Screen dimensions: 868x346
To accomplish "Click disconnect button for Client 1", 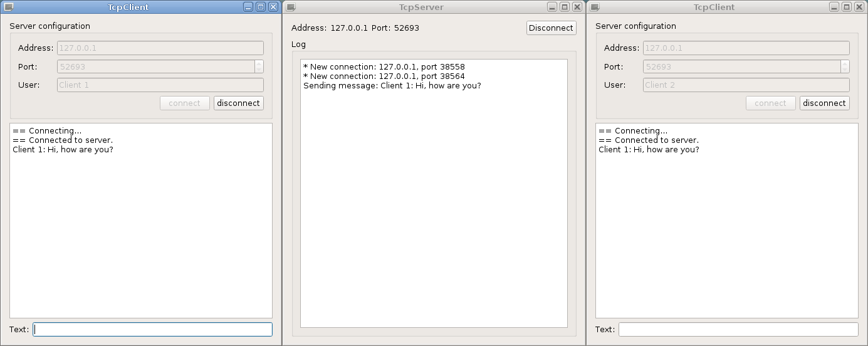I will pyautogui.click(x=239, y=103).
